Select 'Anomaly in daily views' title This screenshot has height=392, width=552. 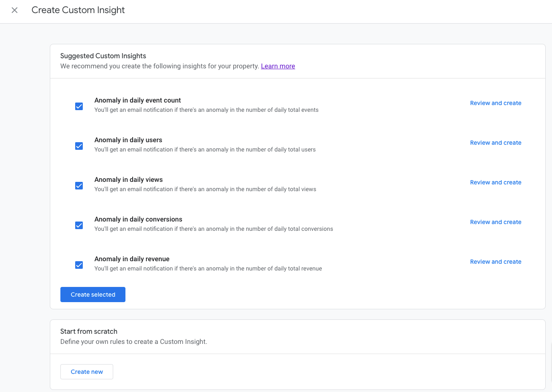tap(129, 180)
